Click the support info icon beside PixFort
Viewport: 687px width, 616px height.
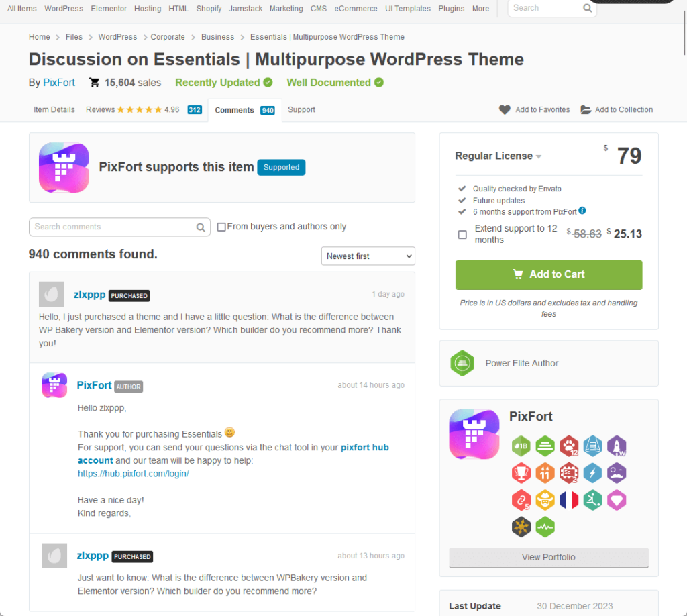[582, 211]
